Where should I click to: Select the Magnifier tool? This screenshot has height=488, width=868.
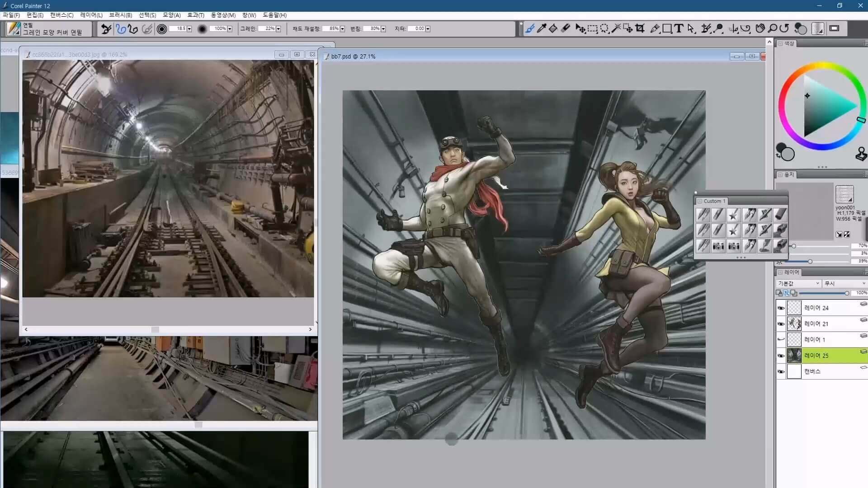(x=773, y=28)
